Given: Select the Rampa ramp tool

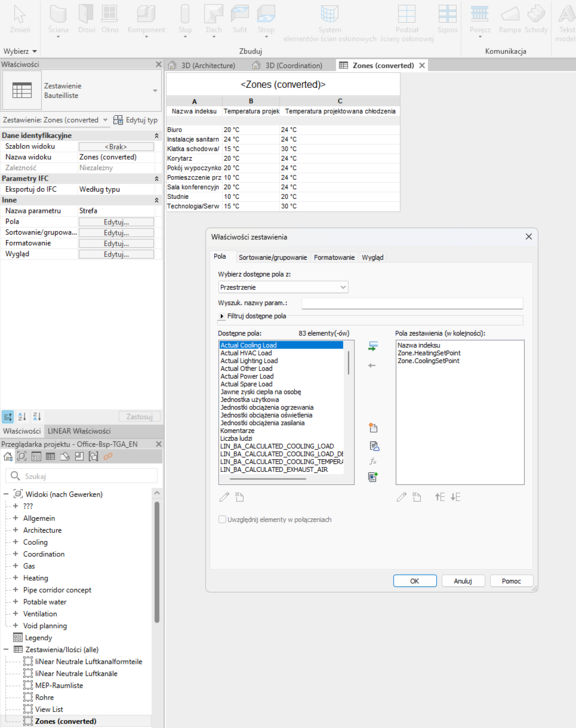Looking at the screenshot, I should coord(510,20).
